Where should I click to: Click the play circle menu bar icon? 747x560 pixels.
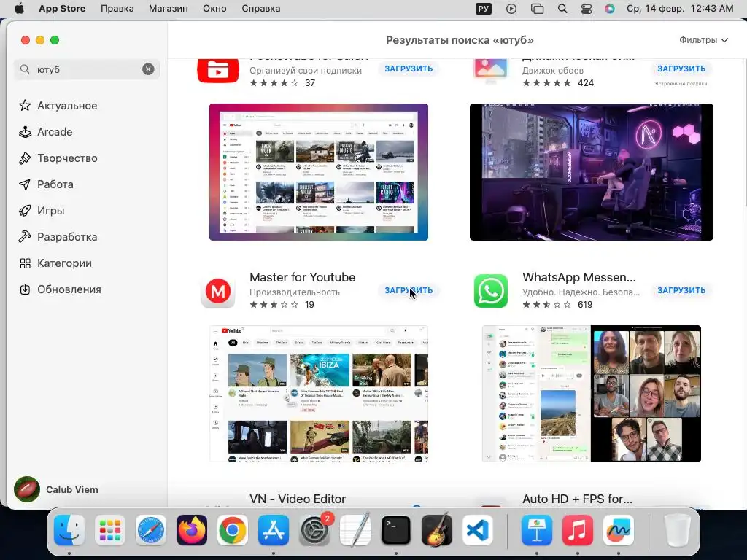pos(511,9)
